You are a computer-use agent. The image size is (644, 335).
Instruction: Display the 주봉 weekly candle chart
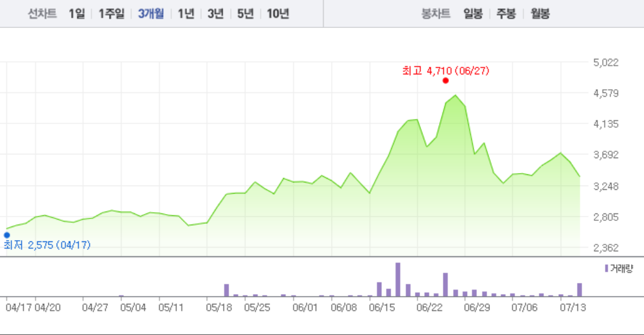coord(506,14)
